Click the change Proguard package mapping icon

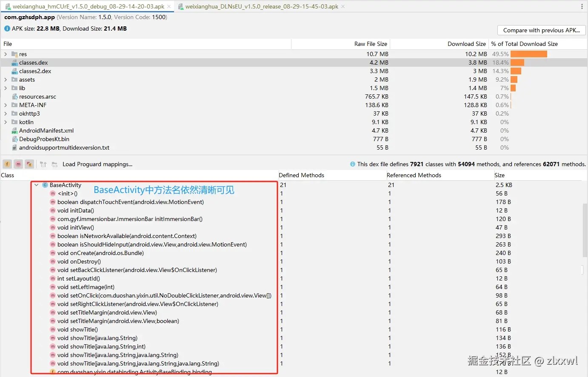coord(54,164)
